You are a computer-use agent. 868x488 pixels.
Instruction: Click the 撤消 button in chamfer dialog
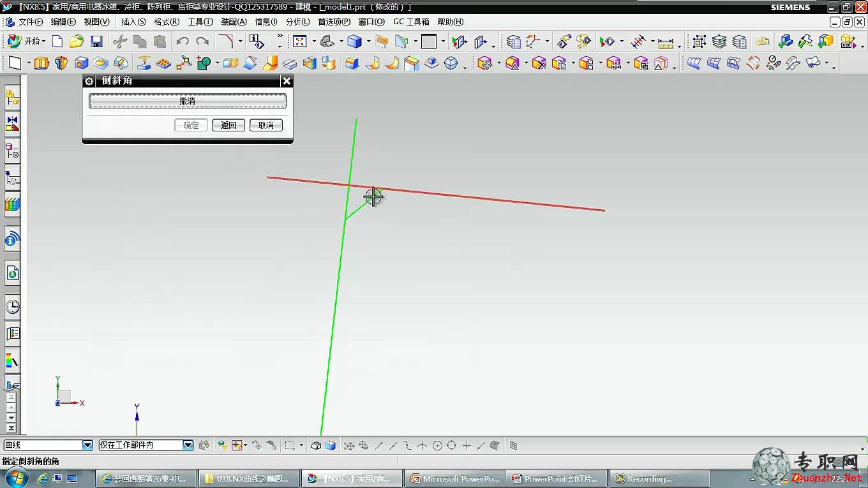coord(188,101)
